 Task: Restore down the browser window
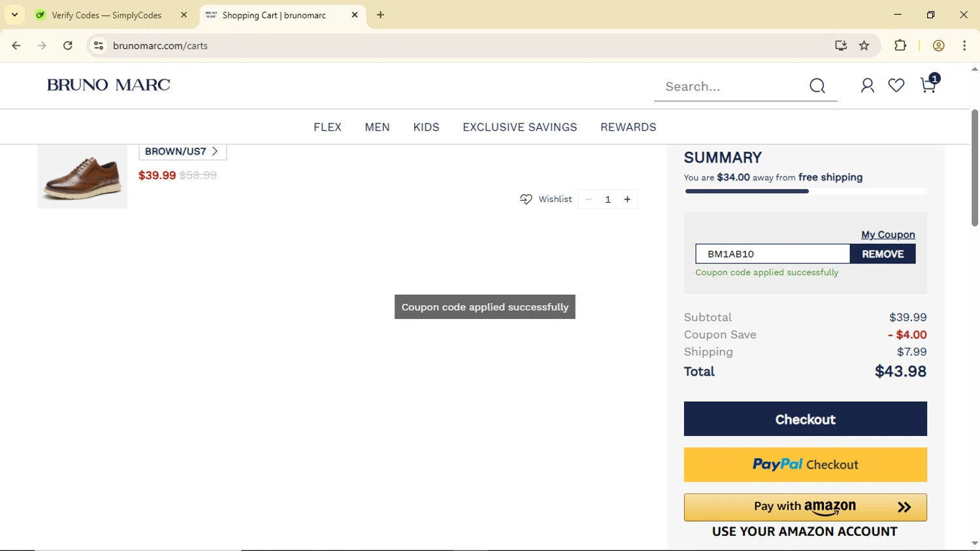(x=931, y=14)
